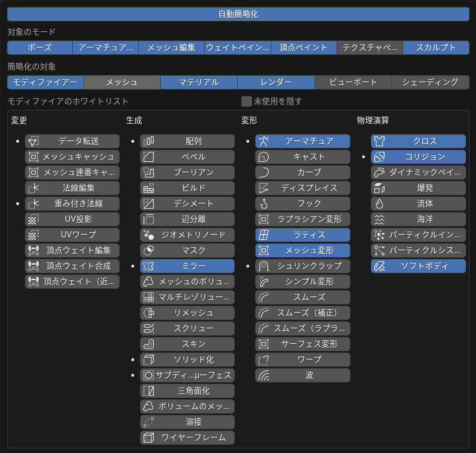Toggle レンダー simplification target
The height and width of the screenshot is (453, 476).
tap(276, 82)
